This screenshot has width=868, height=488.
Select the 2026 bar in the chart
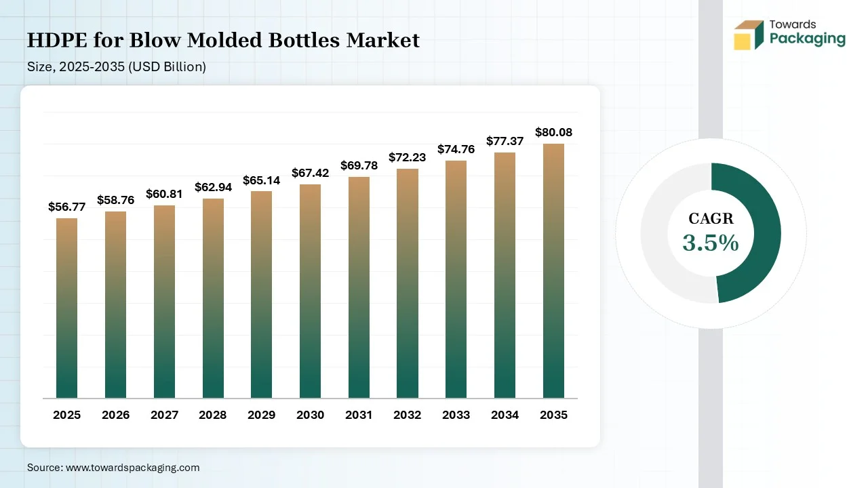click(115, 305)
